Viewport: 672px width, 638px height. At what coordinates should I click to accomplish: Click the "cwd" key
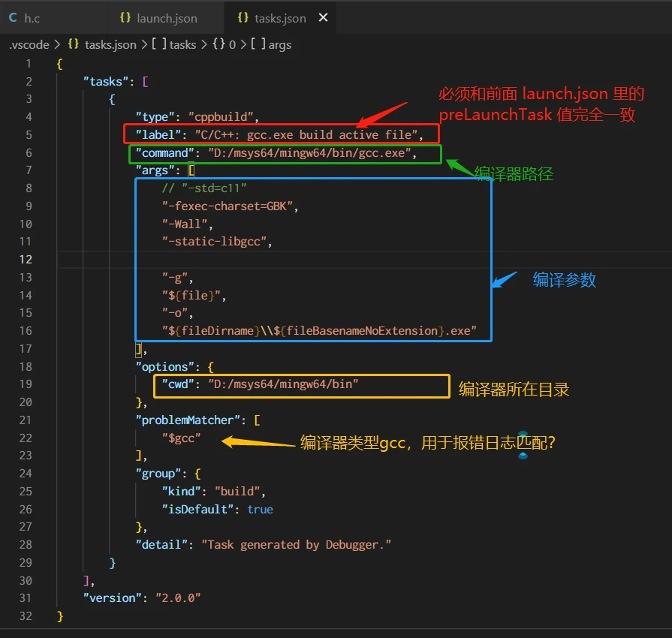(178, 384)
